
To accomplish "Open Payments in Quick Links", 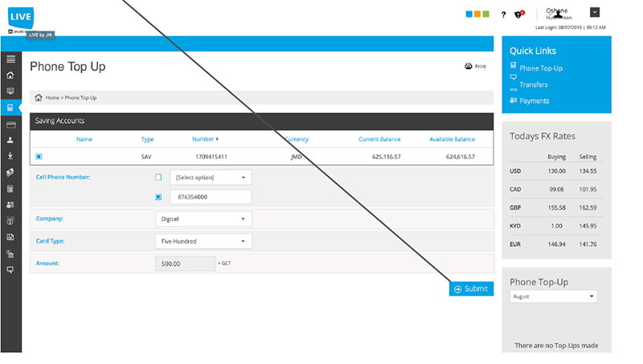I will (534, 100).
